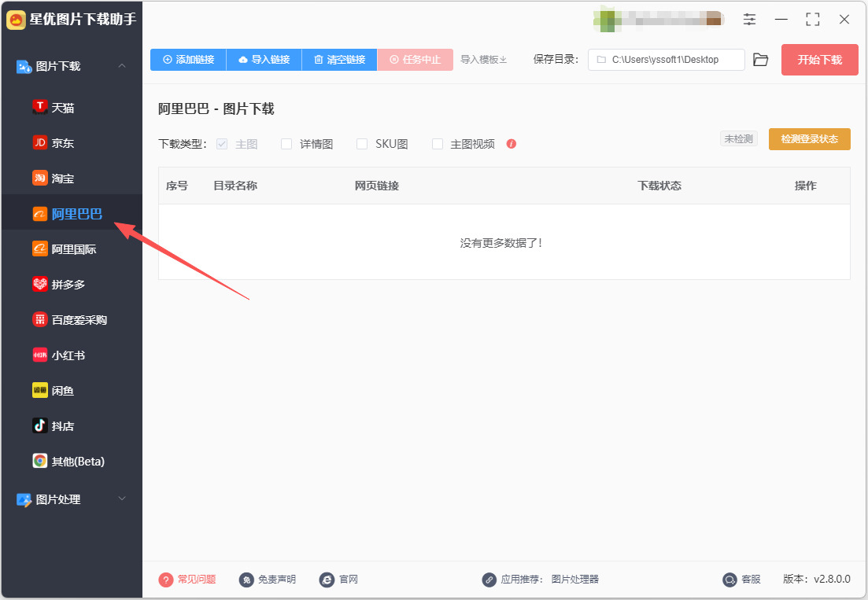Toggle the 主图 checkbox
Screen dimensions: 868x600
click(x=222, y=144)
